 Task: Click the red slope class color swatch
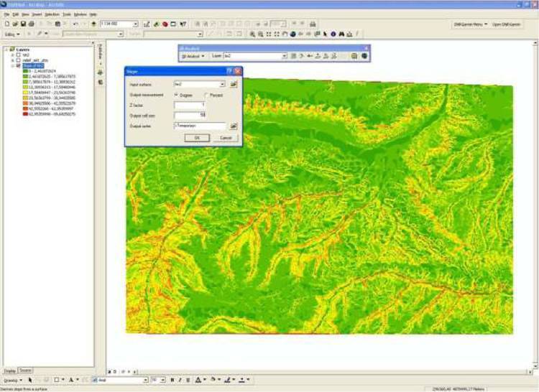(x=25, y=113)
